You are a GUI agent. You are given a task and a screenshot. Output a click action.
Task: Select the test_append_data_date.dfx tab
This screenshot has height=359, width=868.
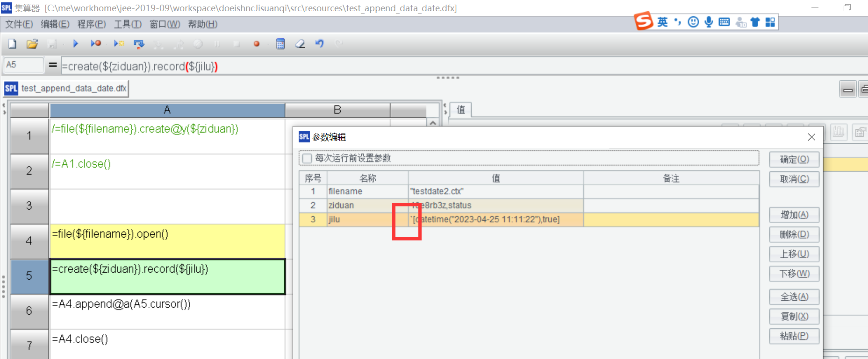pyautogui.click(x=66, y=88)
